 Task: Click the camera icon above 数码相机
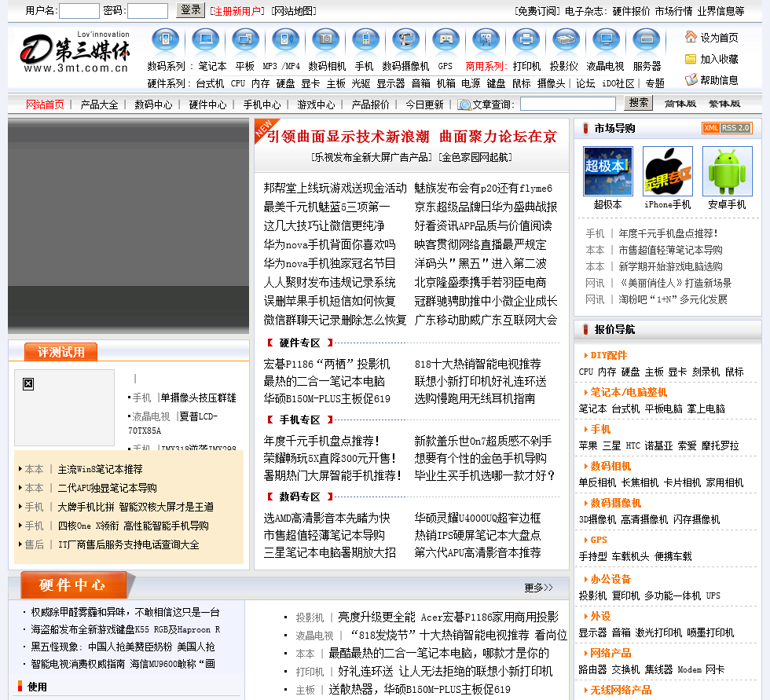325,40
